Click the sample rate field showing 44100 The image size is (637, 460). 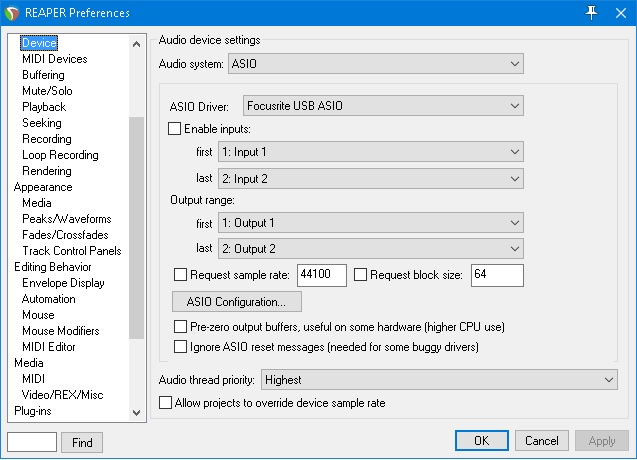[x=322, y=275]
